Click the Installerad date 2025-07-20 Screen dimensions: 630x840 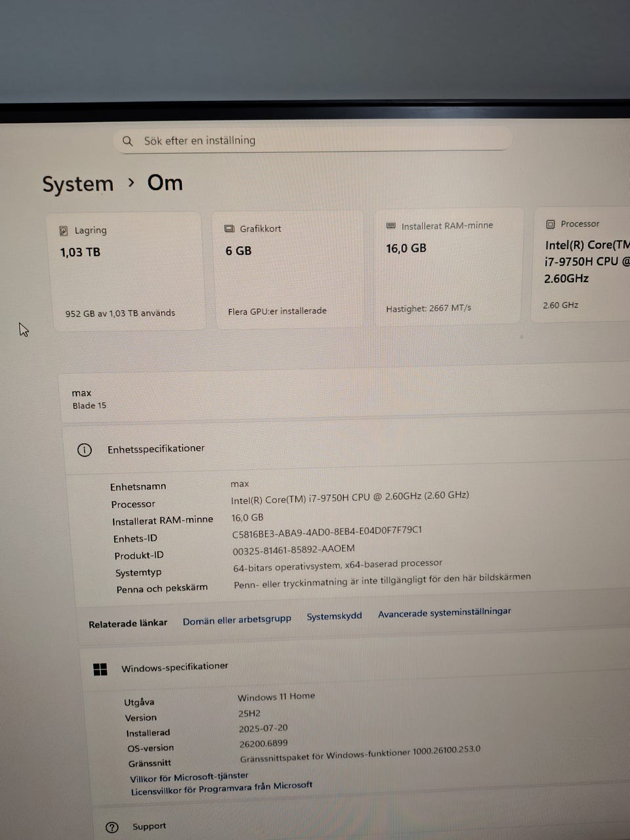click(x=263, y=728)
